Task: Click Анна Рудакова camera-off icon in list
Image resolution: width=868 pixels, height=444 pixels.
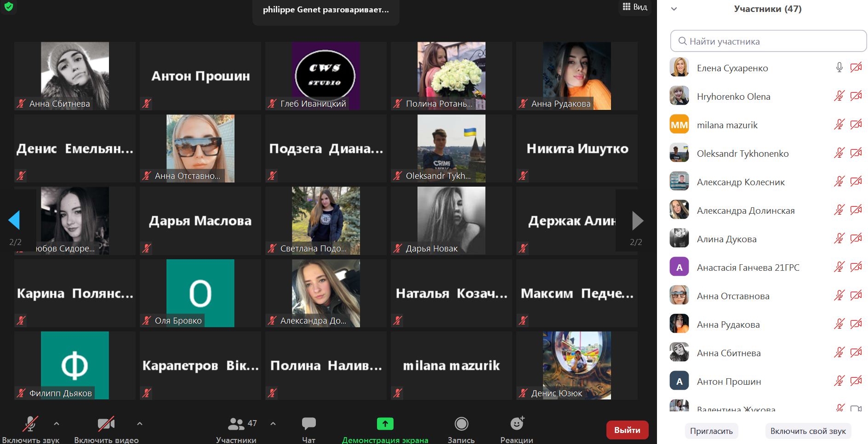Action: click(x=856, y=324)
